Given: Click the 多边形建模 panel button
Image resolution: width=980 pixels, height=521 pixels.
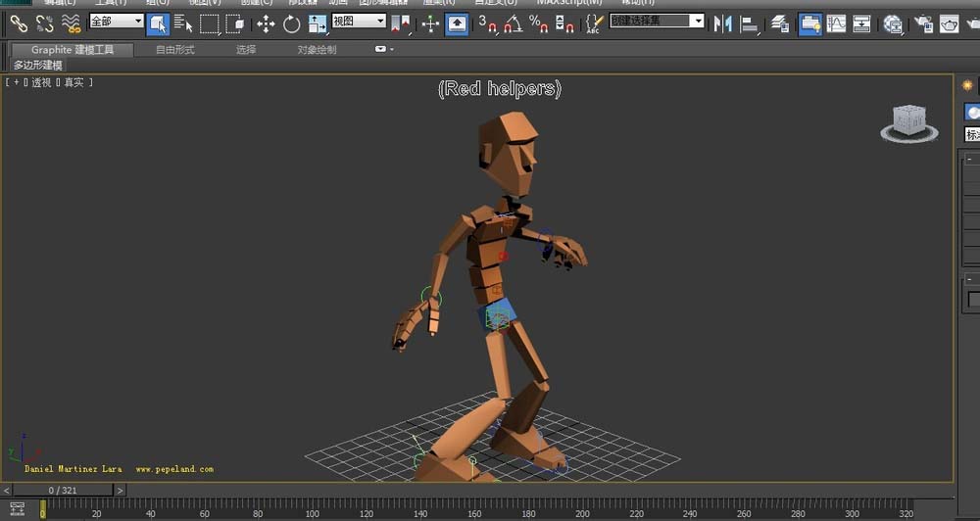Looking at the screenshot, I should point(38,65).
